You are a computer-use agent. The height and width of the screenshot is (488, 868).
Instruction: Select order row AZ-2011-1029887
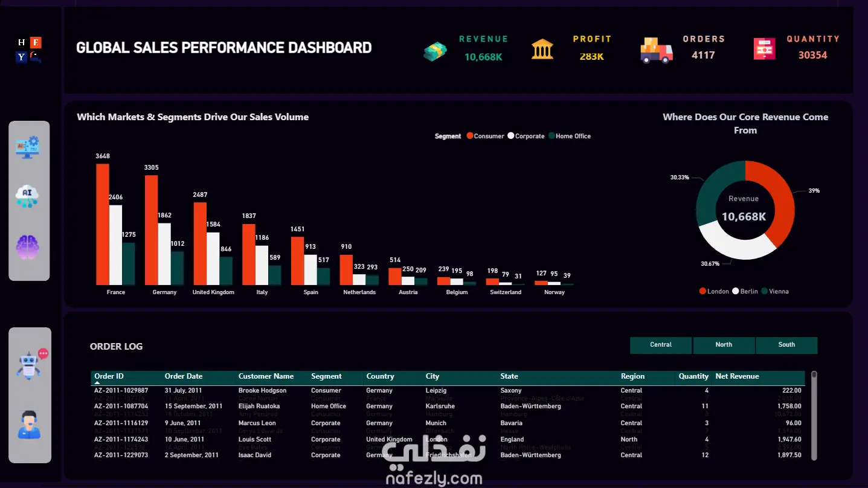click(x=448, y=391)
